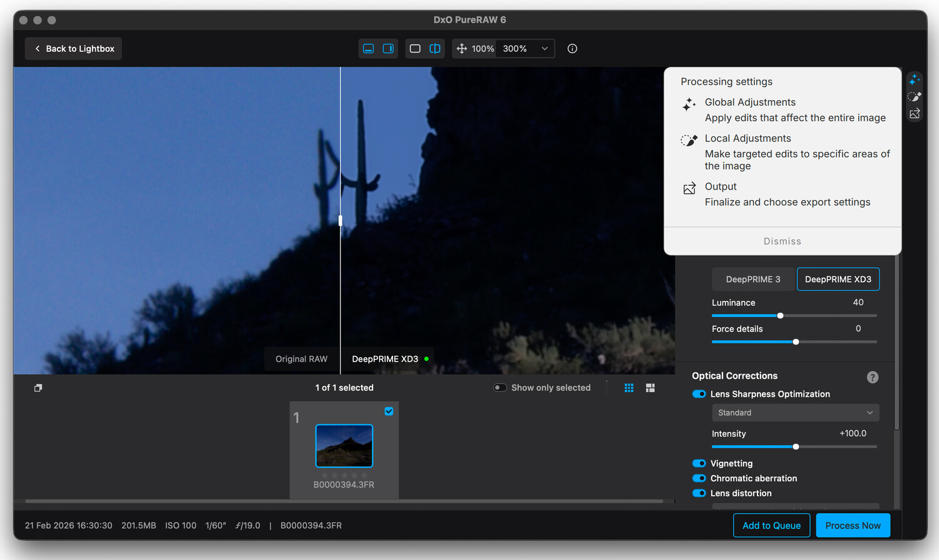This screenshot has height=560, width=939.
Task: Open the Optical Corrections help question mark
Action: tap(873, 377)
